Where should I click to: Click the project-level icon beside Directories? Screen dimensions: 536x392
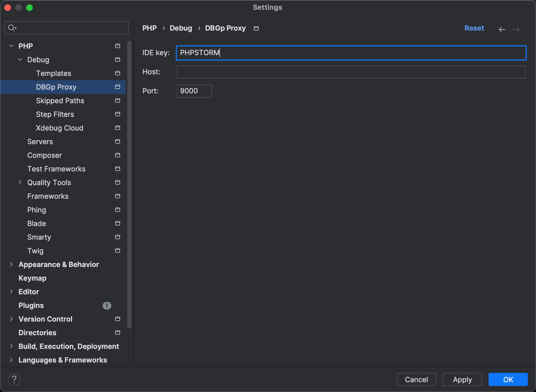point(118,332)
